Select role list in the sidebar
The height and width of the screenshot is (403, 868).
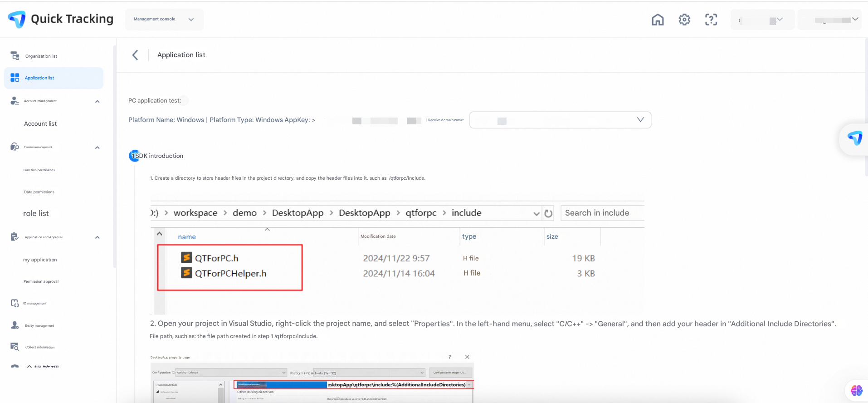coord(36,214)
